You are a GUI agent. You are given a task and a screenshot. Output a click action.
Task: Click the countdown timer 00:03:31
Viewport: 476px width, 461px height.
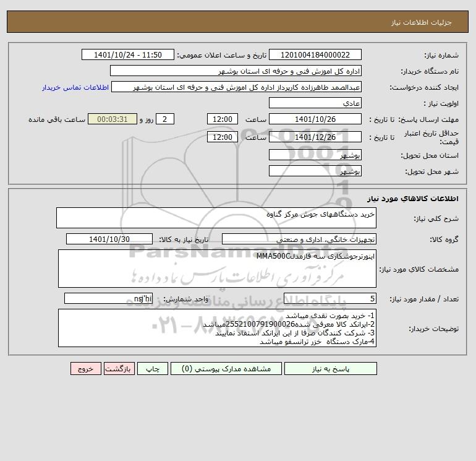click(113, 119)
